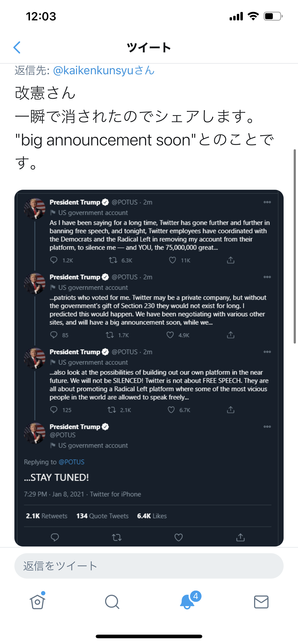Open the Messages envelope icon

[261, 602]
